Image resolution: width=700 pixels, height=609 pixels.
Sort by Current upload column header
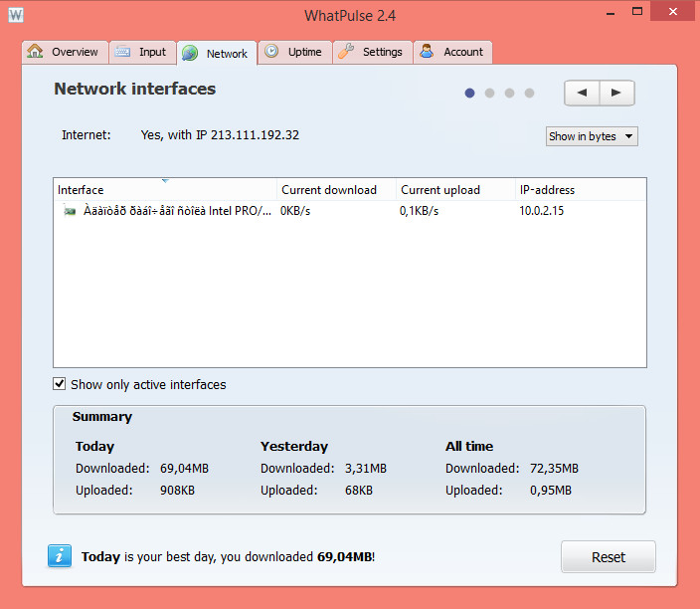click(455, 190)
